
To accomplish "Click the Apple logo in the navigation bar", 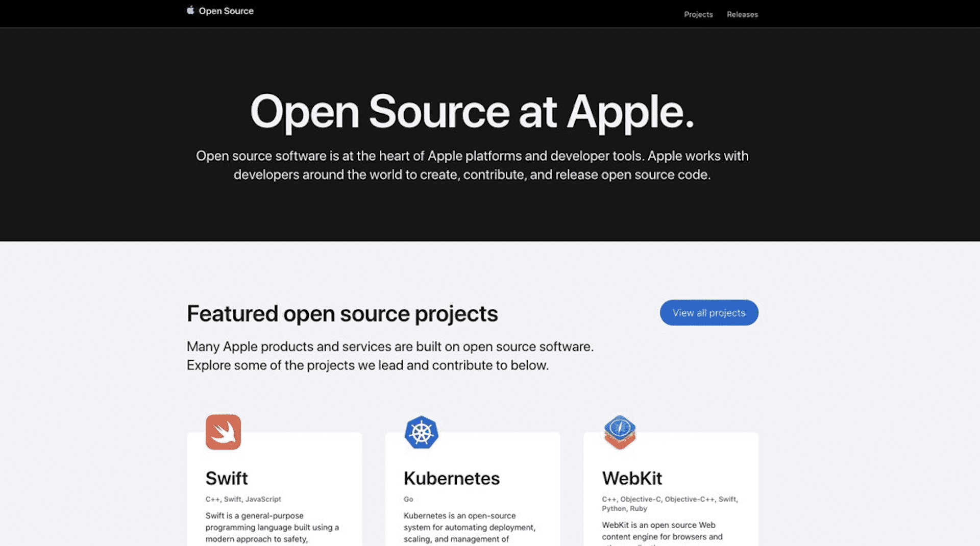I will pyautogui.click(x=189, y=10).
